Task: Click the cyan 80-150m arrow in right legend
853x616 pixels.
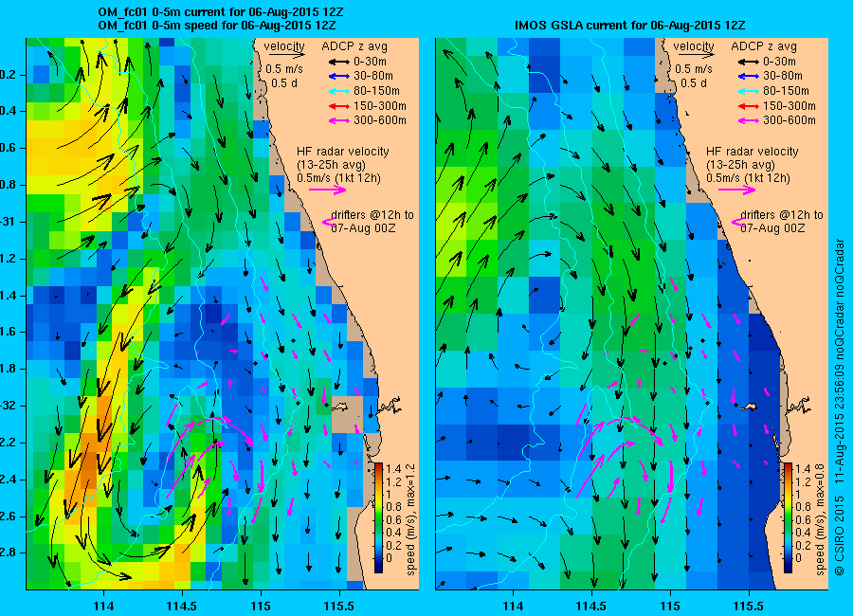Action: point(748,91)
